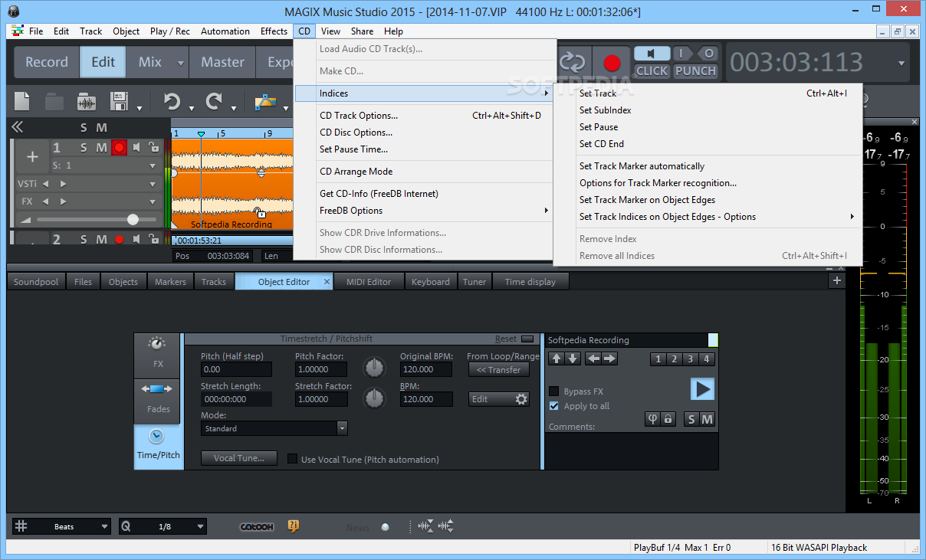Viewport: 926px width, 560px height.
Task: Add a new track with plus button
Action: (32, 156)
